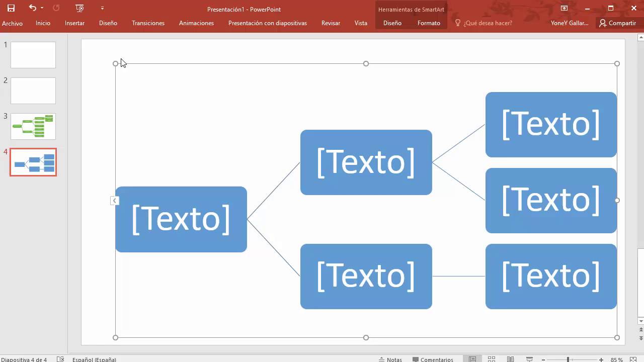Select slide 3 thumbnail with green diagram

click(33, 126)
